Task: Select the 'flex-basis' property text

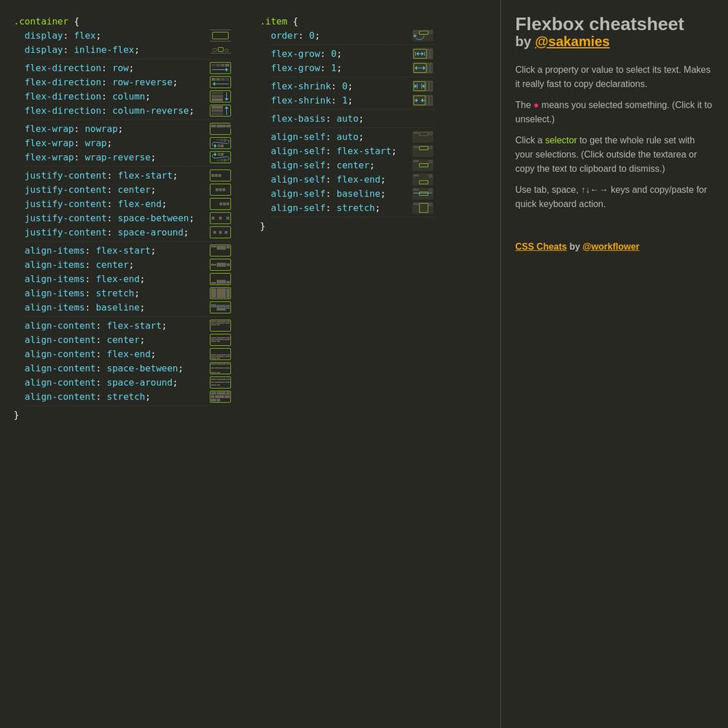Action: coord(298,119)
